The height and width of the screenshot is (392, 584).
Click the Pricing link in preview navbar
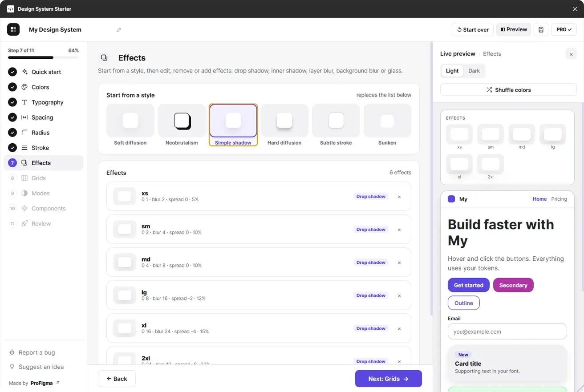559,199
